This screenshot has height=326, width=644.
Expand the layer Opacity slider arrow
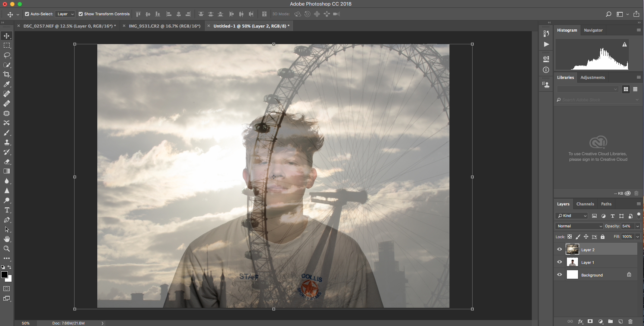tap(638, 226)
